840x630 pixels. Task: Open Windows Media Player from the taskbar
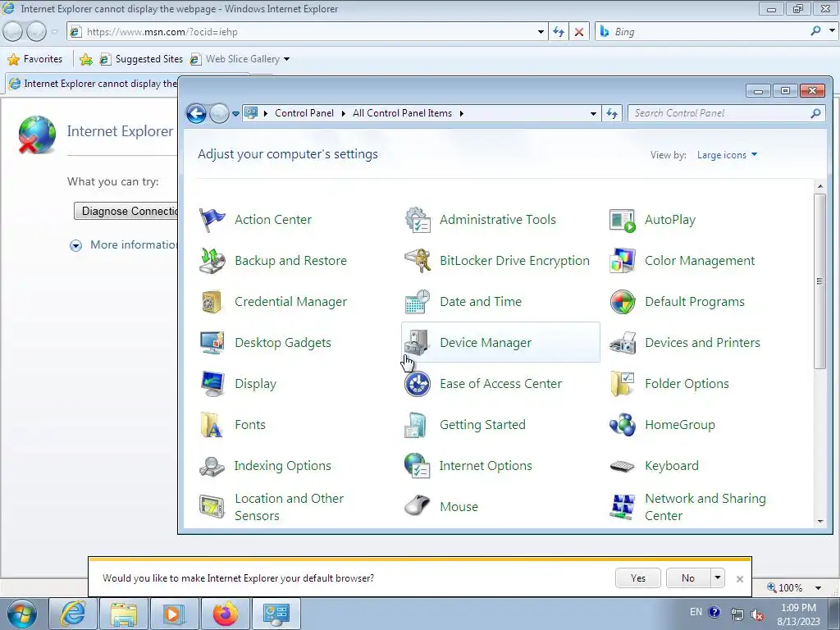point(174,614)
